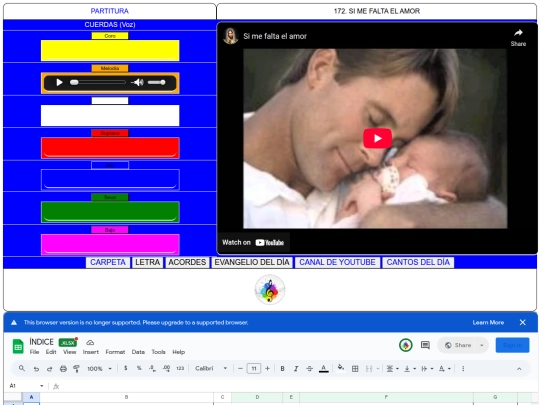Adjust the Melodía volume slider
540x405 pixels.
coord(157,83)
